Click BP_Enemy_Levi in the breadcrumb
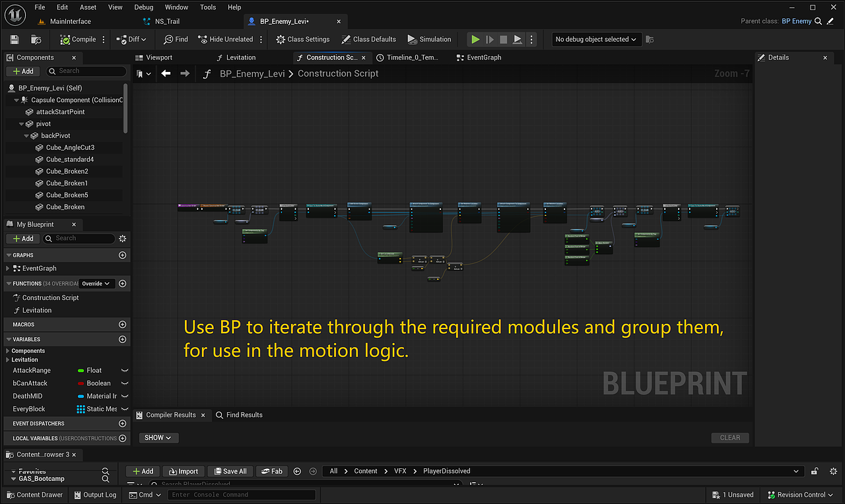Screen dimensions: 845x504 pos(252,73)
